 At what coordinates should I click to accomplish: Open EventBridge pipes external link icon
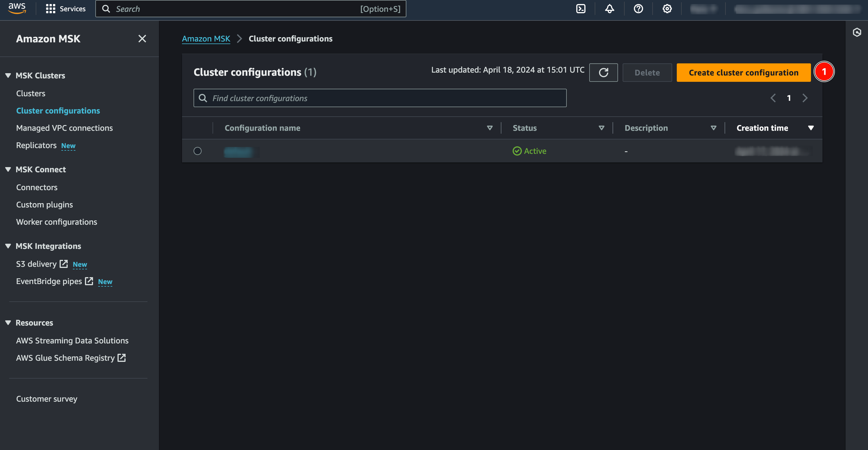click(x=89, y=281)
